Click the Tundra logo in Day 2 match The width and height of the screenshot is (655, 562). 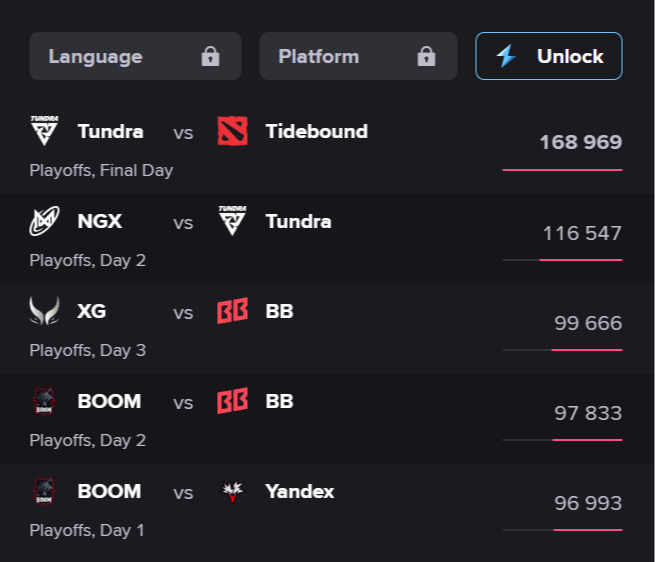click(233, 221)
